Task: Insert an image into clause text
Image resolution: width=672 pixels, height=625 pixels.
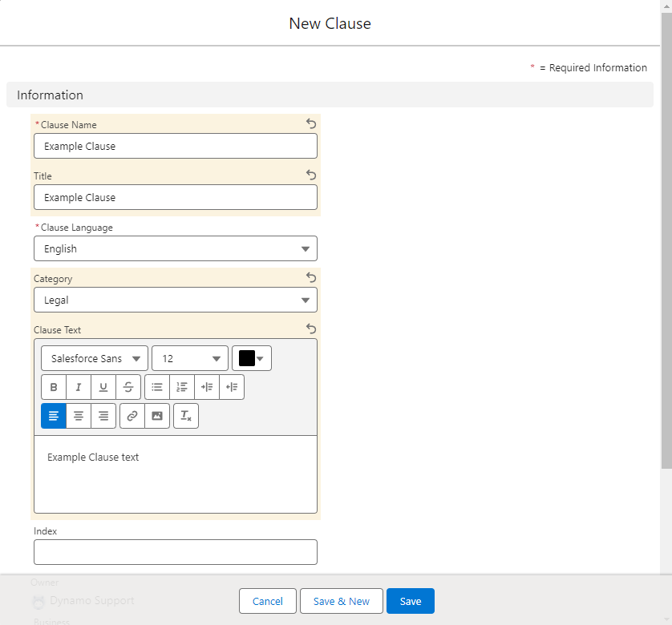Action: coord(157,416)
